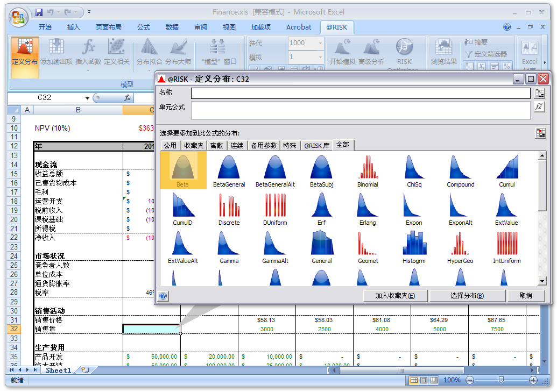Click the Office button
This screenshot has width=557, height=392.
(18, 17)
